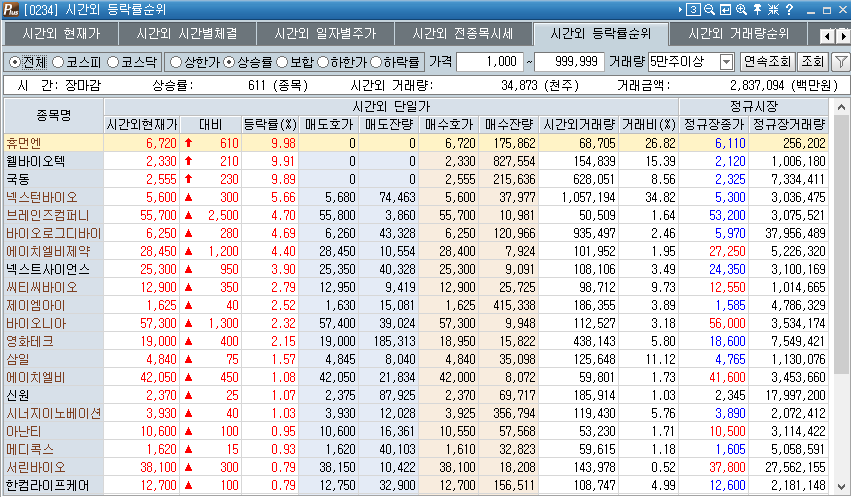
Task: Click the 거래비(%) column header
Action: point(649,125)
